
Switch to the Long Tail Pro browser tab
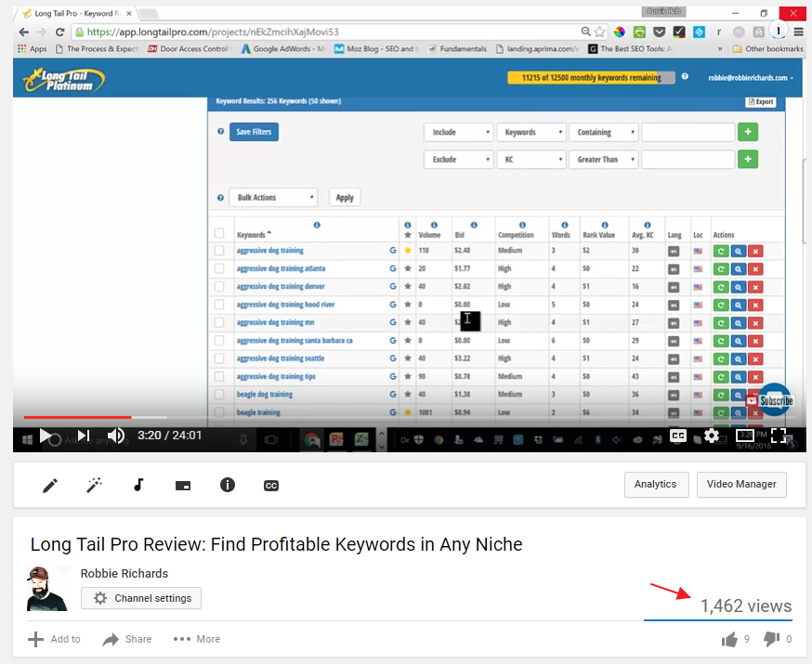pyautogui.click(x=70, y=13)
